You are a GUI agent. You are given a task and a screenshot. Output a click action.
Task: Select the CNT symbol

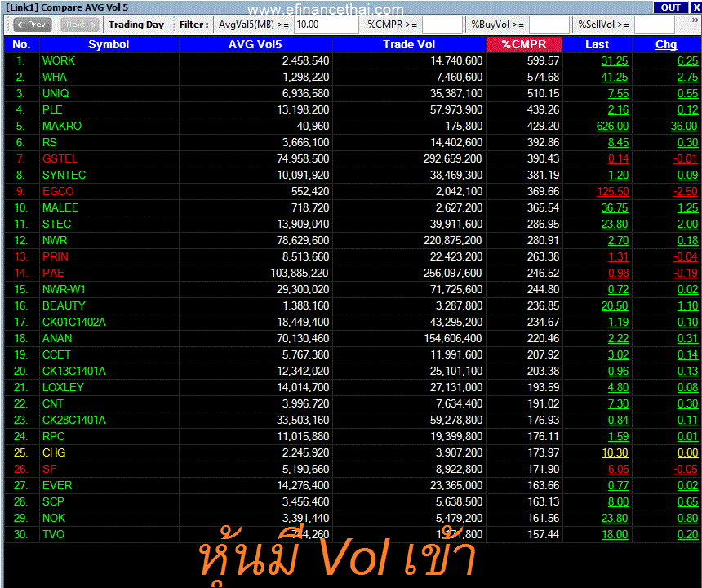(x=53, y=404)
